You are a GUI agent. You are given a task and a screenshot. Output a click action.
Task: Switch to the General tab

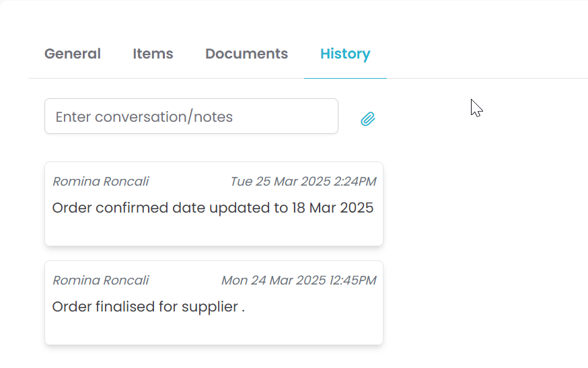73,54
